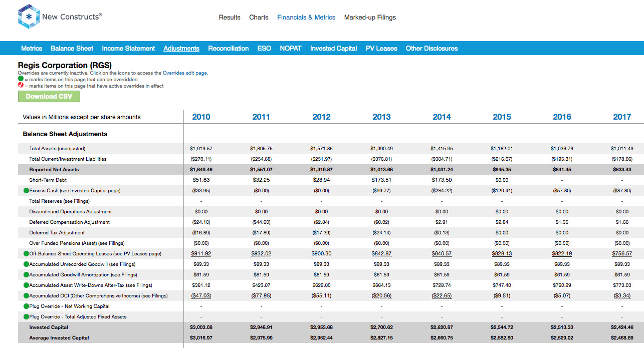Click 2015 Accumulated OCI value ($9.51)
This screenshot has height=348, width=644.
point(502,296)
